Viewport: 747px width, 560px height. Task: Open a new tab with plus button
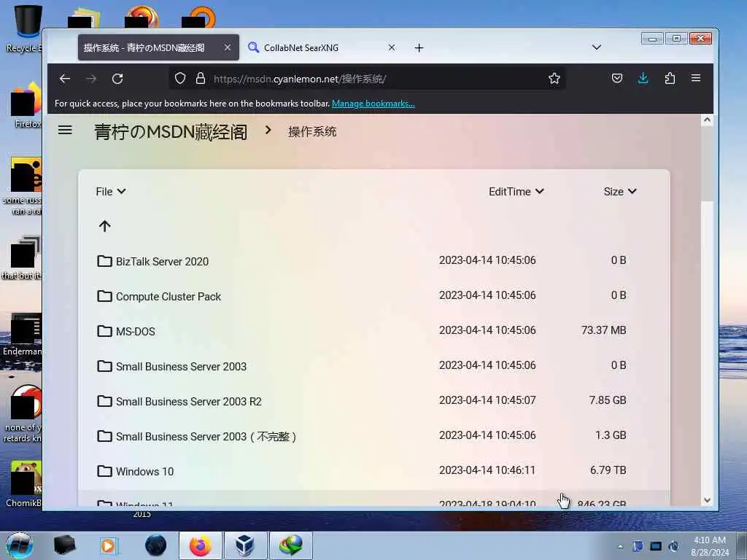pyautogui.click(x=419, y=47)
